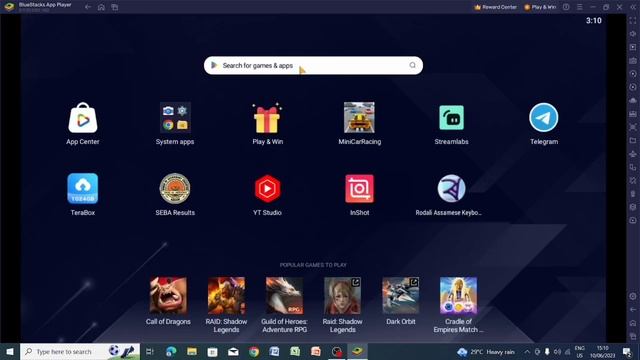Click the home icon in the side toolbar
640x360 pixels.
click(x=633, y=323)
